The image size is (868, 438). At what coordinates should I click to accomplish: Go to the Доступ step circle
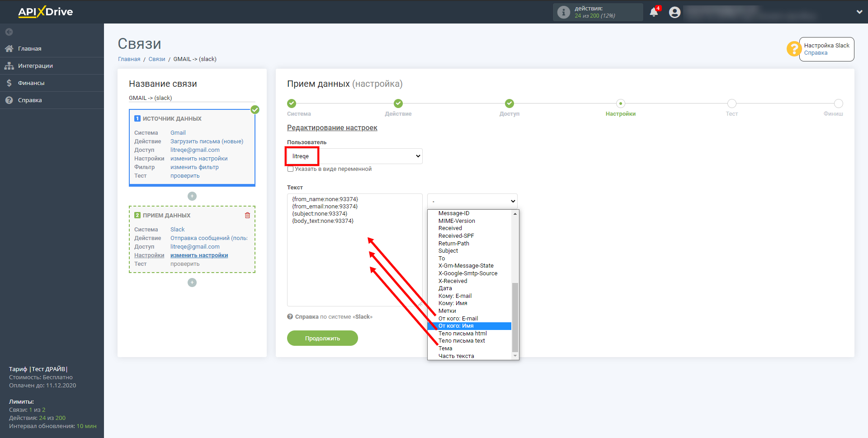tap(509, 104)
